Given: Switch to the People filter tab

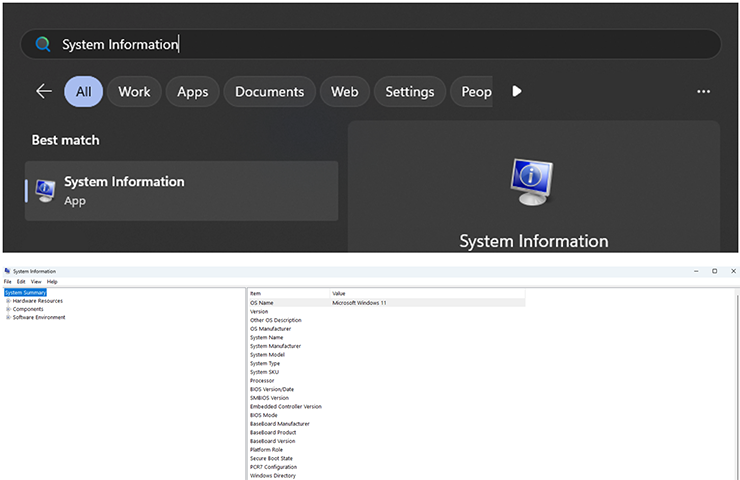Looking at the screenshot, I should (471, 92).
